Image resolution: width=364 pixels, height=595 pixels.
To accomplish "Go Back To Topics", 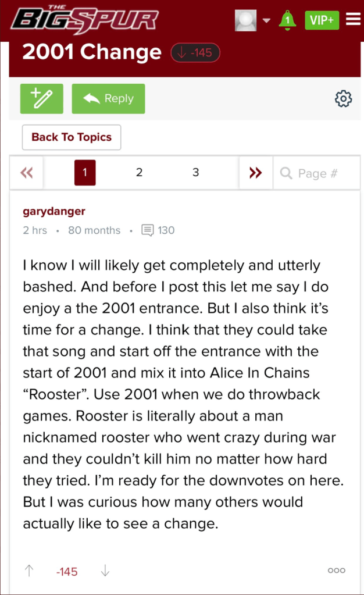I will coord(72,137).
